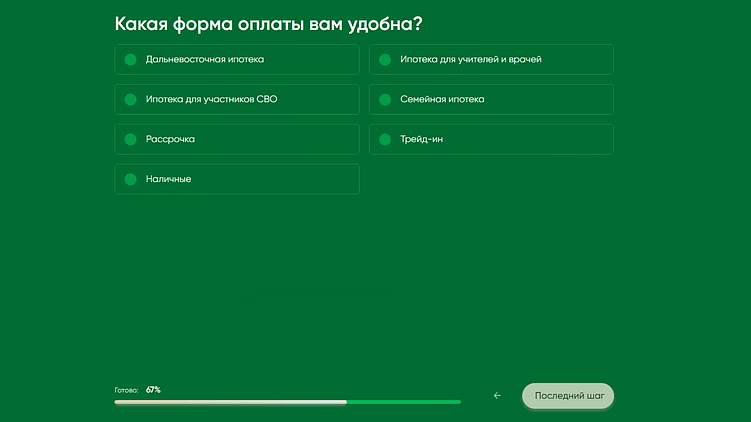Choose Ипотека для учителей и врачей option

click(x=491, y=59)
